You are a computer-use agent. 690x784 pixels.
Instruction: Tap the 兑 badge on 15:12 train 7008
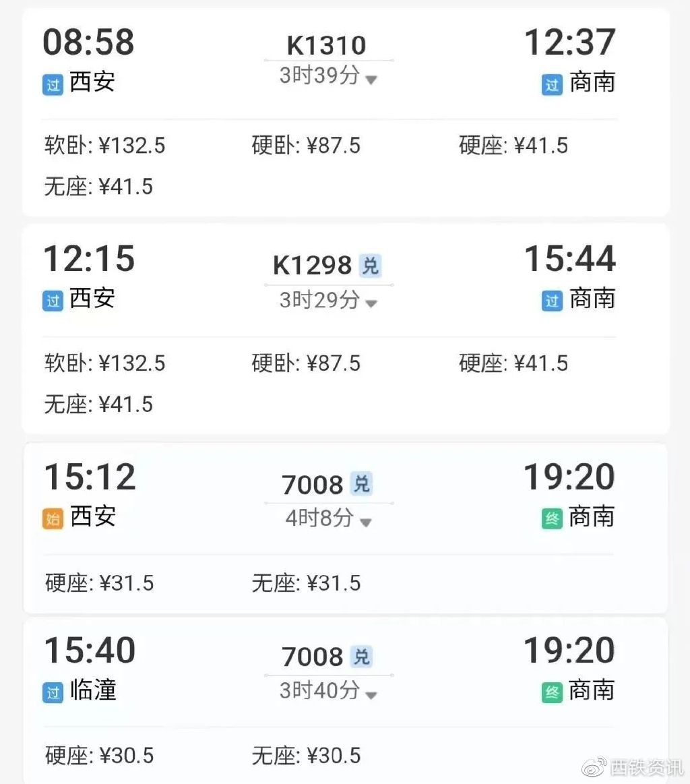coord(361,483)
